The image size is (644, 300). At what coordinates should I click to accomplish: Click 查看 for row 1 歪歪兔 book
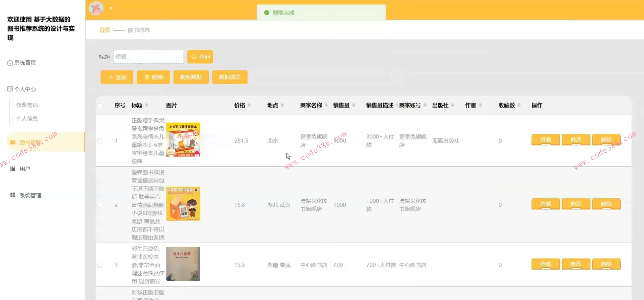546,140
